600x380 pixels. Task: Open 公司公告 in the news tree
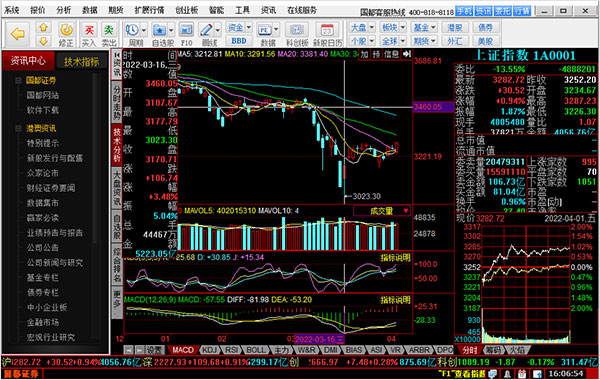pos(43,248)
